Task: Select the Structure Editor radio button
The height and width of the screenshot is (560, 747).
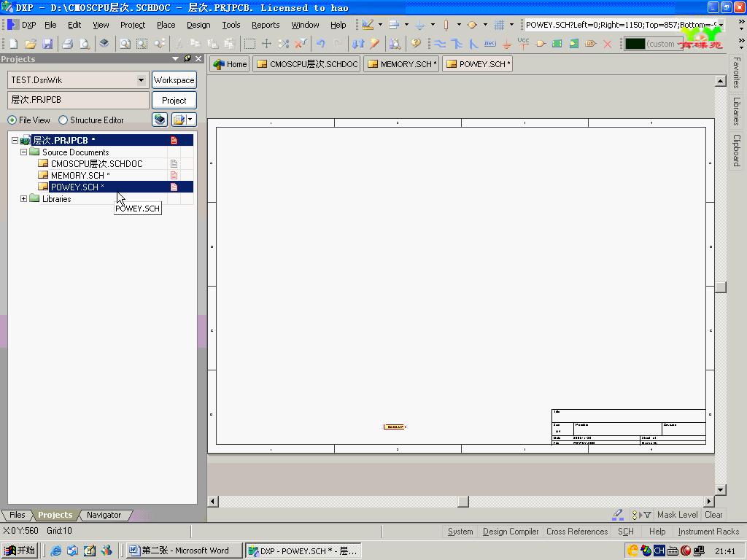Action: pyautogui.click(x=63, y=120)
